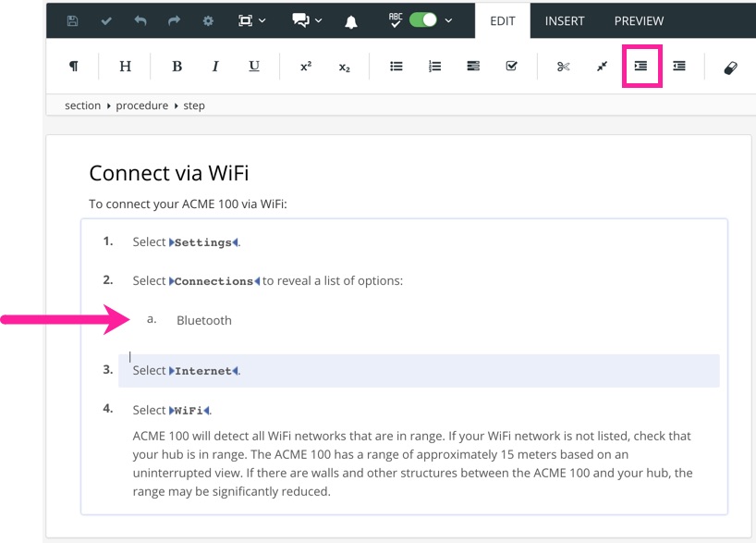Toggle the spell check switch

click(x=423, y=20)
